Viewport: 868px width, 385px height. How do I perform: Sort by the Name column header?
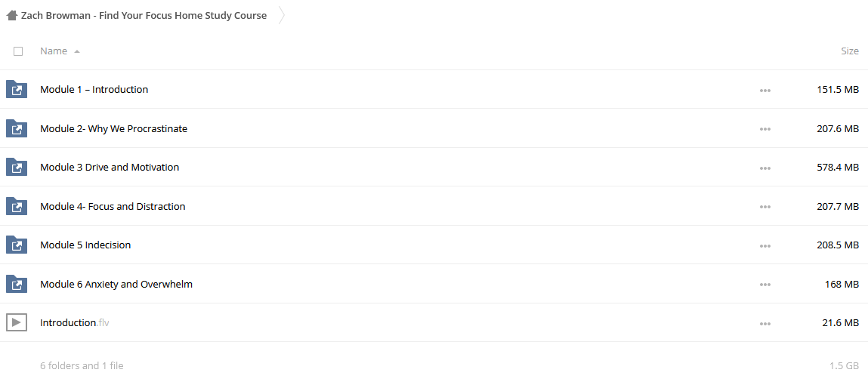tap(54, 51)
